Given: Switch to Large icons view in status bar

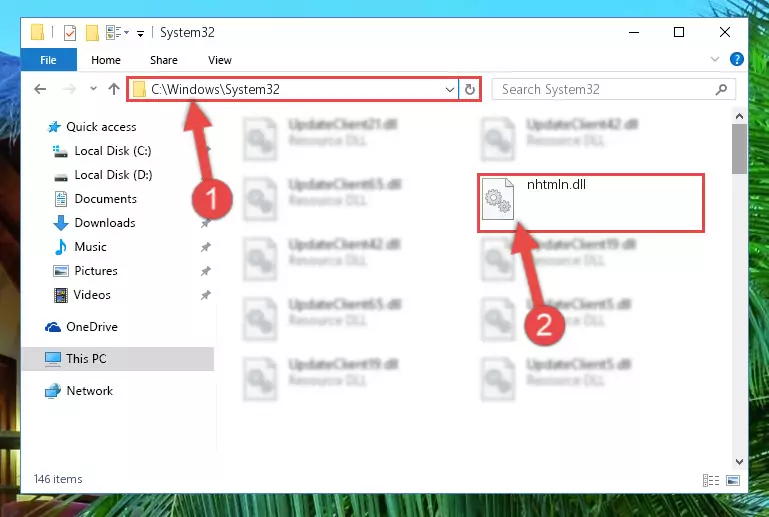Looking at the screenshot, I should click(733, 480).
